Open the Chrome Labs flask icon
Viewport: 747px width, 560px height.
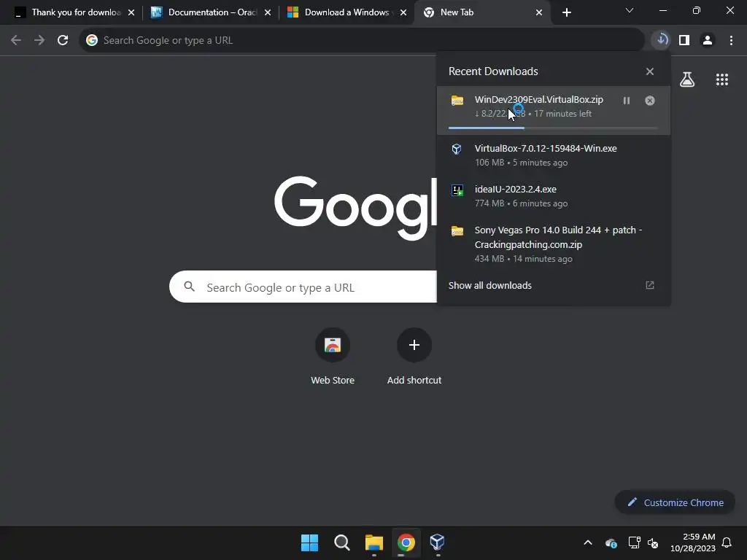click(x=687, y=79)
